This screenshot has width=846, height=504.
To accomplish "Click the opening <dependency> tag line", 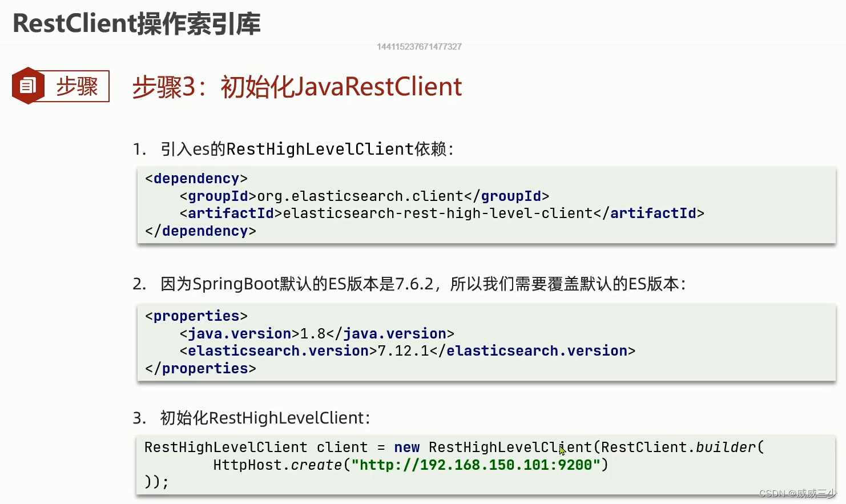I will [x=196, y=179].
